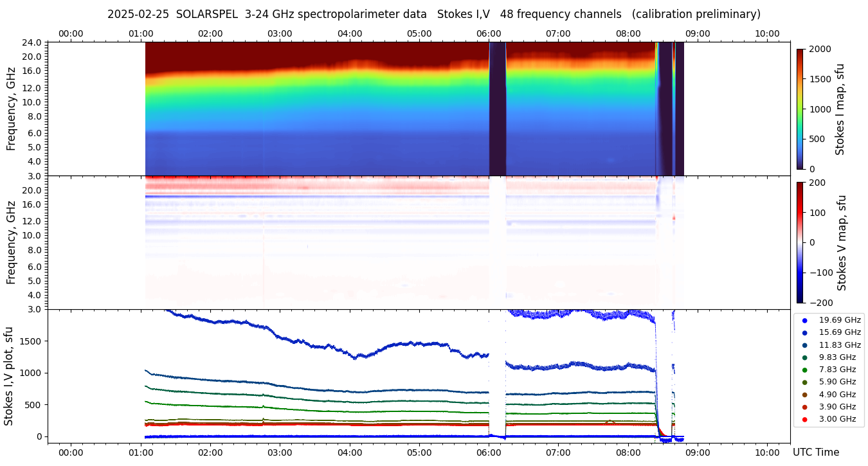Click the 7.83 GHz legend marker dot
This screenshot has height=466, width=868.
(804, 370)
